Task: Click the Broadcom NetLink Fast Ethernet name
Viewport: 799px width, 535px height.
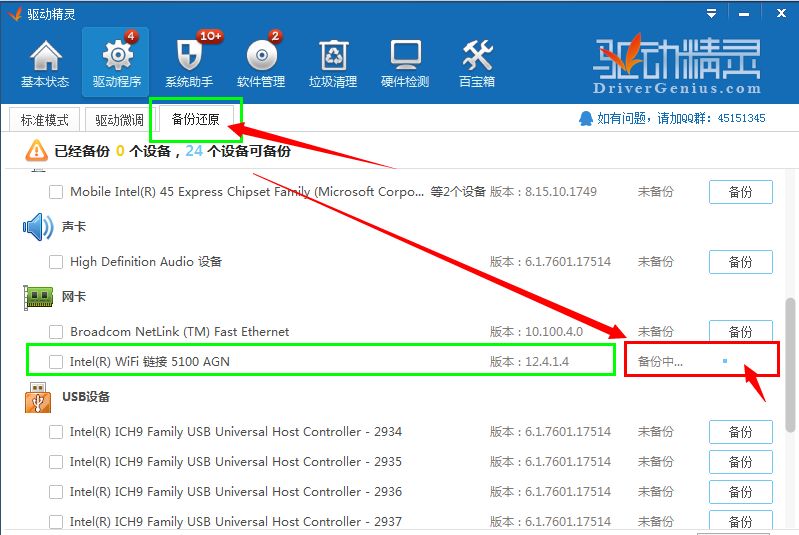Action: coord(179,332)
